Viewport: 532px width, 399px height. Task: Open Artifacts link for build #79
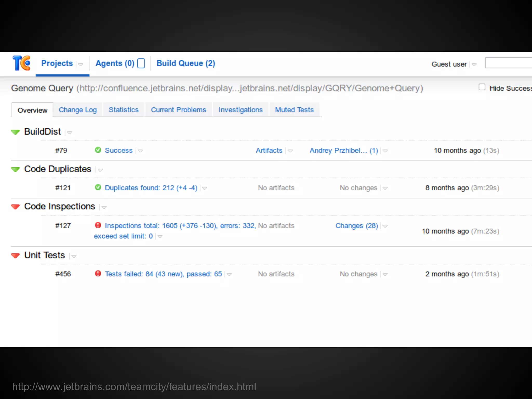click(x=269, y=150)
